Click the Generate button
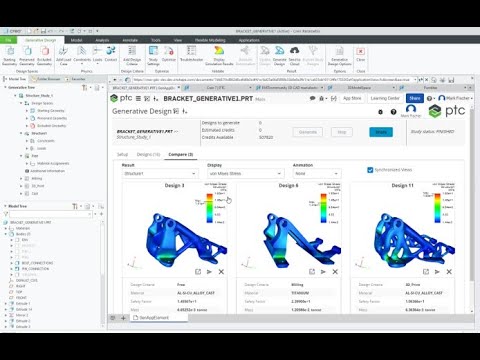Viewport: 480px width, 360px height. point(308,132)
